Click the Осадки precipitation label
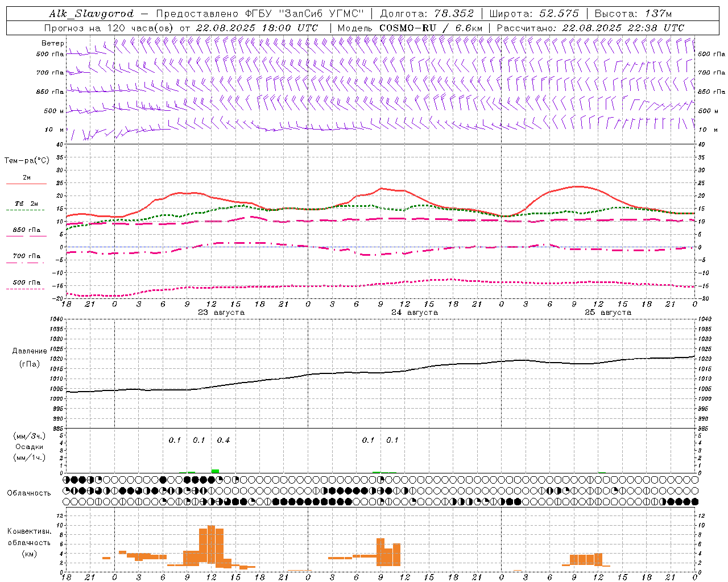This screenshot has height=582, width=728. coord(30,447)
